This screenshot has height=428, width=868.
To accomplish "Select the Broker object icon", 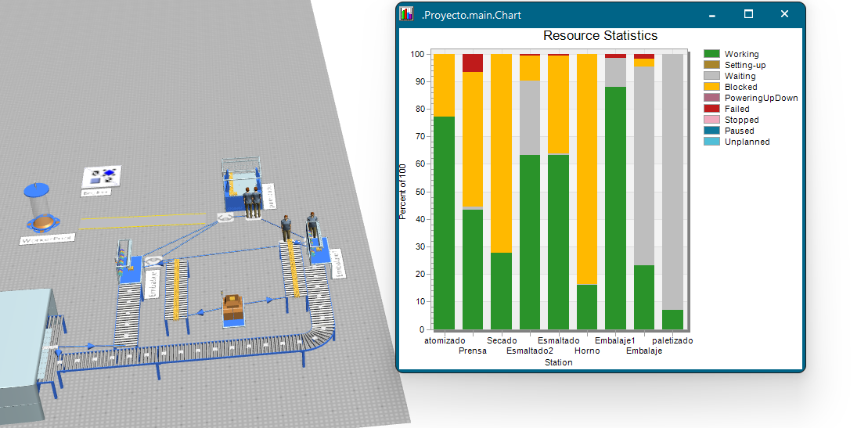I will pyautogui.click(x=103, y=175).
